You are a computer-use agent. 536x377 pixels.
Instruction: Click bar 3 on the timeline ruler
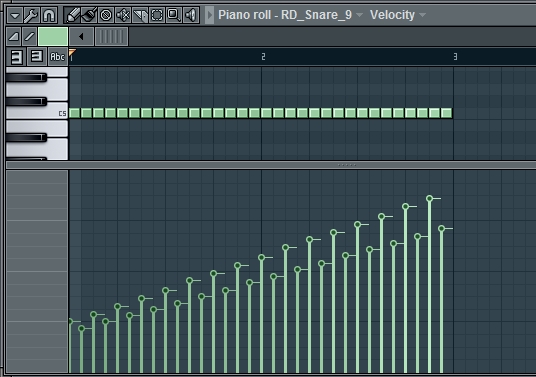[455, 57]
